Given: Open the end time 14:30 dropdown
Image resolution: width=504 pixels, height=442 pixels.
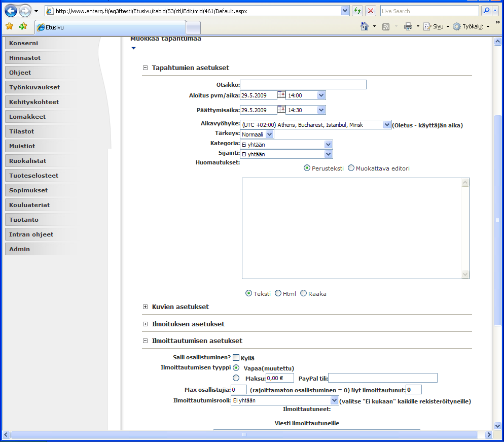Looking at the screenshot, I should point(321,110).
